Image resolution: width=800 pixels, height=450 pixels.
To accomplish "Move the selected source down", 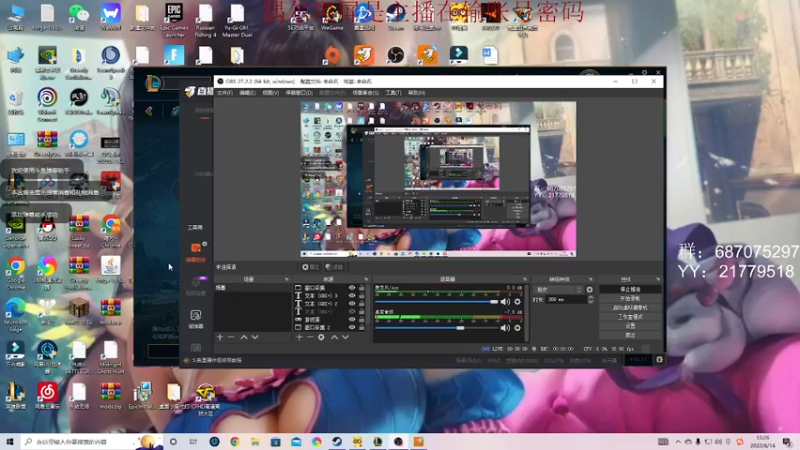I will [345, 337].
